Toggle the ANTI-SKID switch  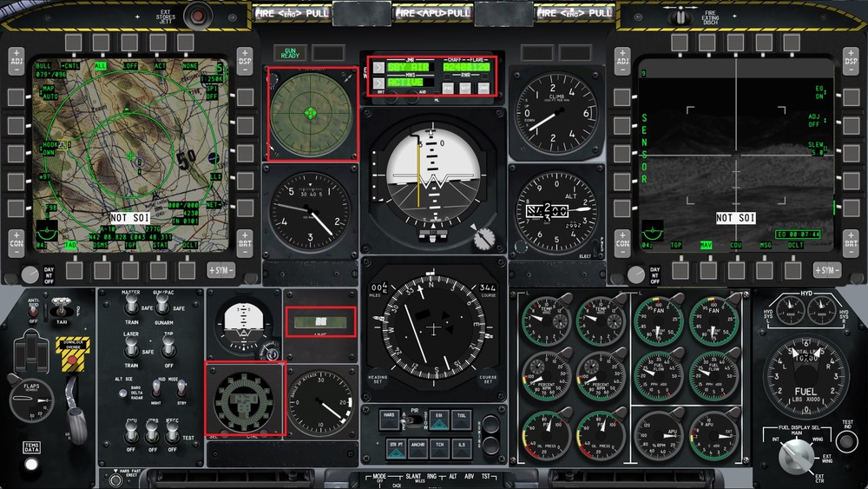(x=34, y=311)
